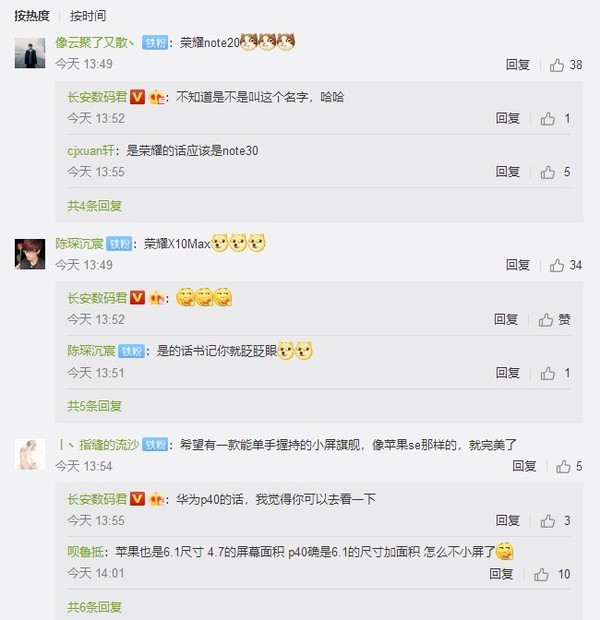Reply to 呗鲁抵's 14:01 comment
Image resolution: width=600 pixels, height=620 pixels.
click(x=501, y=574)
